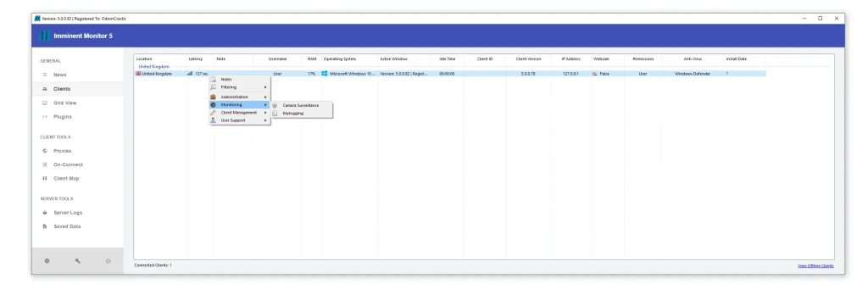
Task: Select Monitoring in the context menu
Action: [240, 104]
